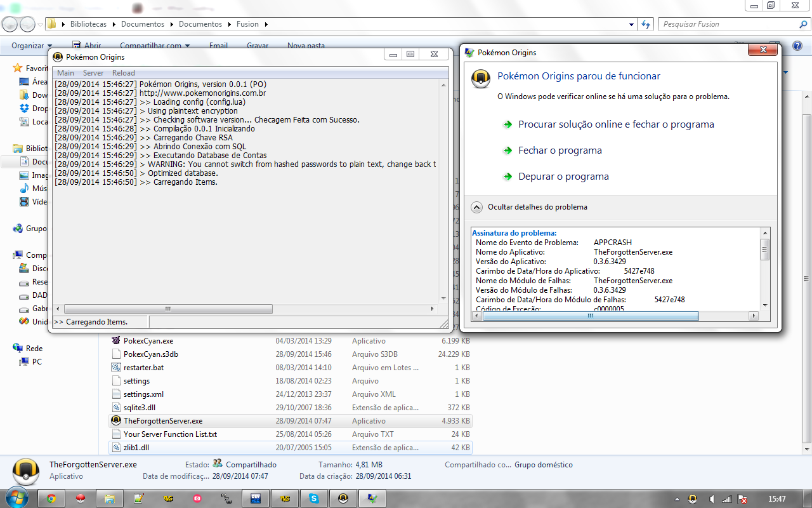The width and height of the screenshot is (812, 508).
Task: Click the Grupo doméstico icon in sidebar
Action: (x=18, y=229)
